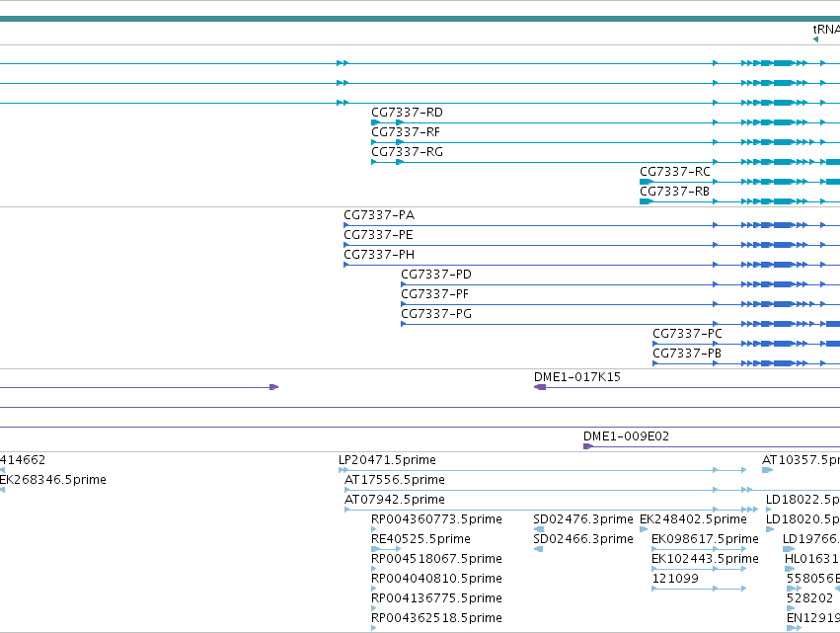840x633 pixels.
Task: Select the CG7337-PA protein label
Action: (x=379, y=215)
